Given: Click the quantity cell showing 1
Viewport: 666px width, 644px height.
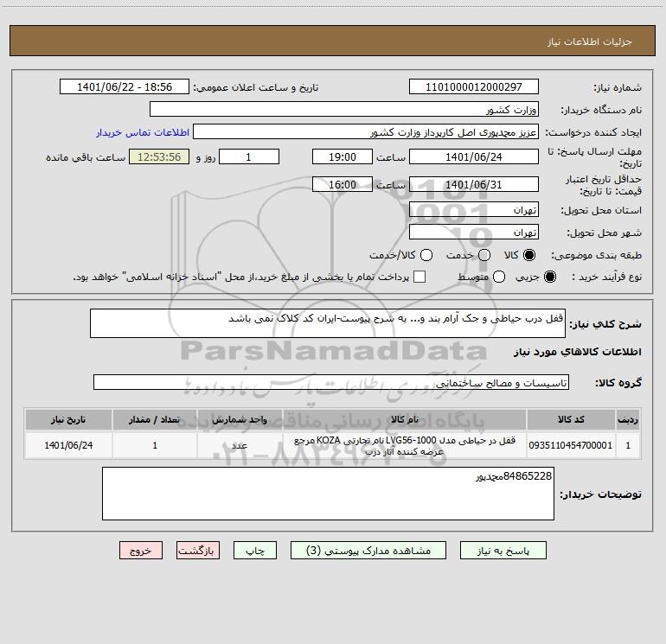Looking at the screenshot, I should pyautogui.click(x=155, y=445).
